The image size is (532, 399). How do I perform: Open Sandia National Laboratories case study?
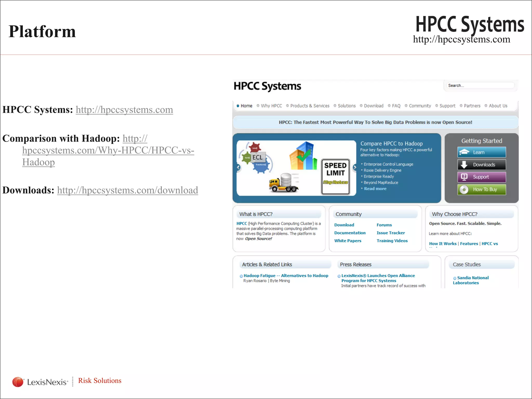tap(471, 280)
